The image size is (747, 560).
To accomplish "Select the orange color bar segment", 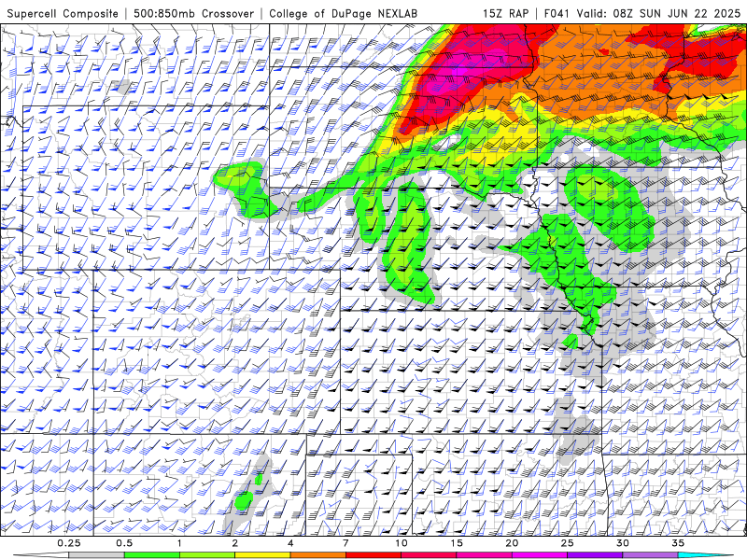I will 318,555.
